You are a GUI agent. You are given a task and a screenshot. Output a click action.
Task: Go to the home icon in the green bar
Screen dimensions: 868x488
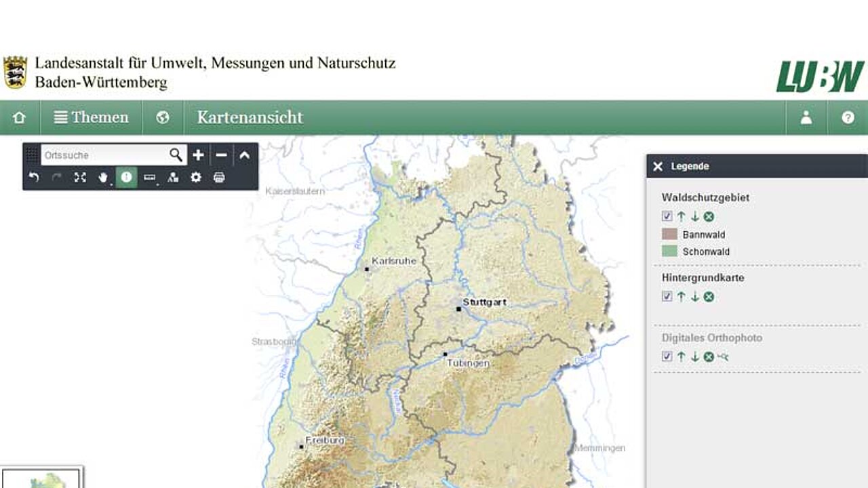click(19, 117)
